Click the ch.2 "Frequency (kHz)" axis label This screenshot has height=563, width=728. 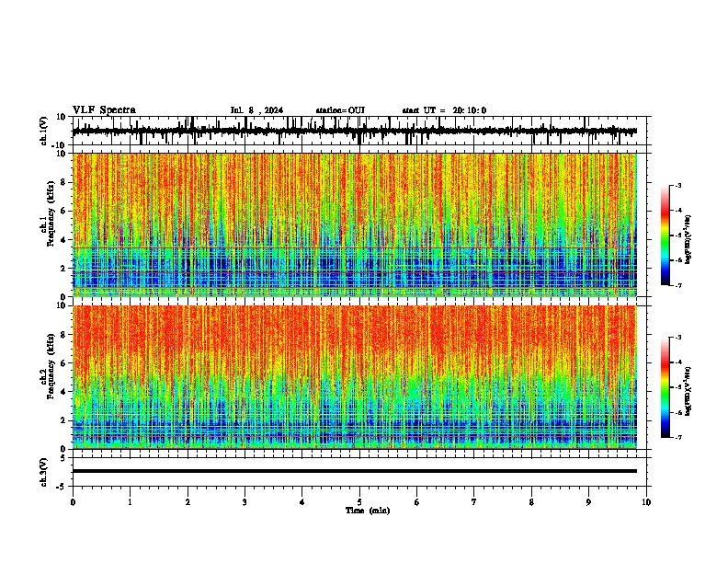pos(51,366)
